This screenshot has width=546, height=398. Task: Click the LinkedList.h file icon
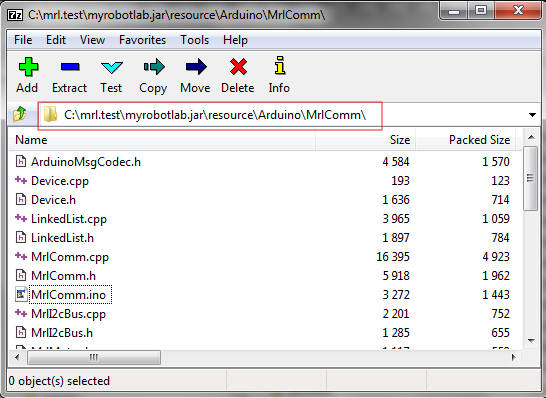tap(21, 237)
